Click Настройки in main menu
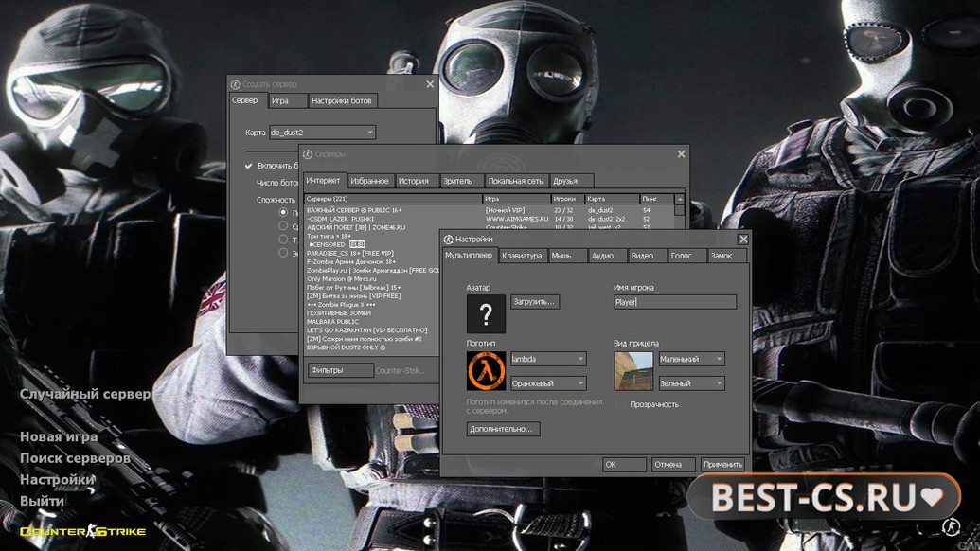 point(57,480)
